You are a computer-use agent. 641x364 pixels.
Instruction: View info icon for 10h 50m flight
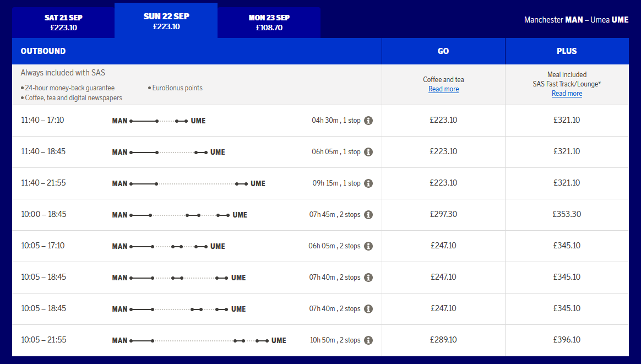(x=368, y=340)
